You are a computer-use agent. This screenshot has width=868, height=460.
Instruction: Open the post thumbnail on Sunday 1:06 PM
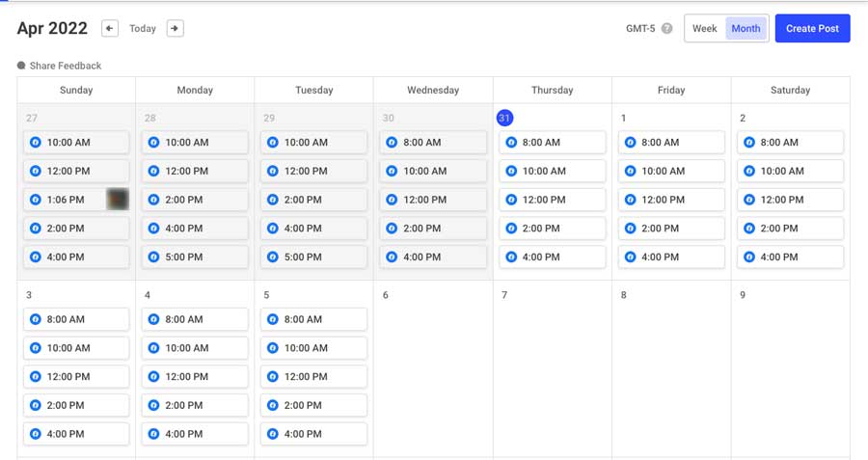tap(117, 200)
